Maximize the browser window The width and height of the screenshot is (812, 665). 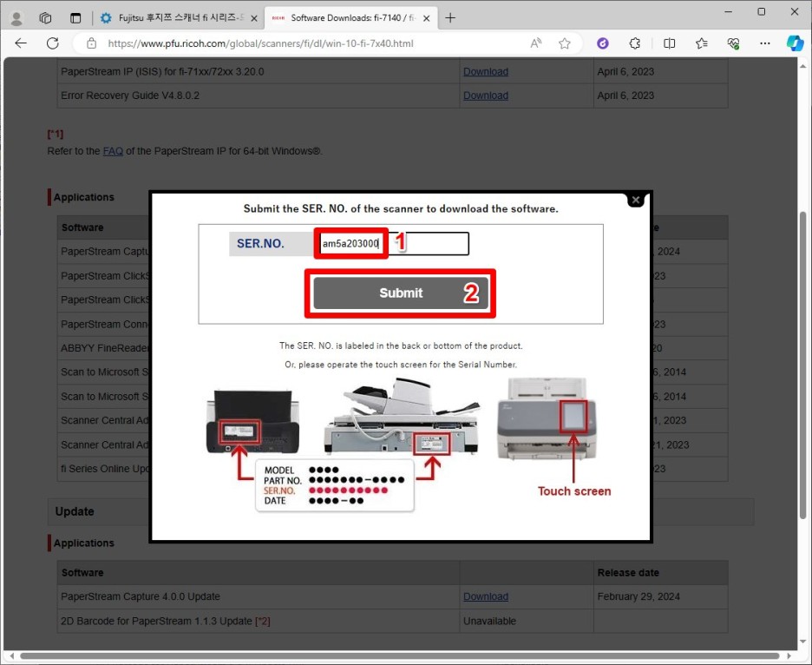coord(762,11)
